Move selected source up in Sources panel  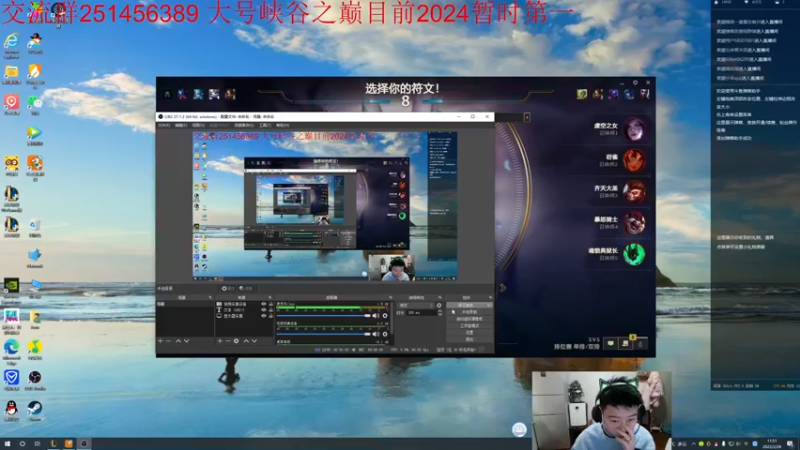[x=246, y=341]
